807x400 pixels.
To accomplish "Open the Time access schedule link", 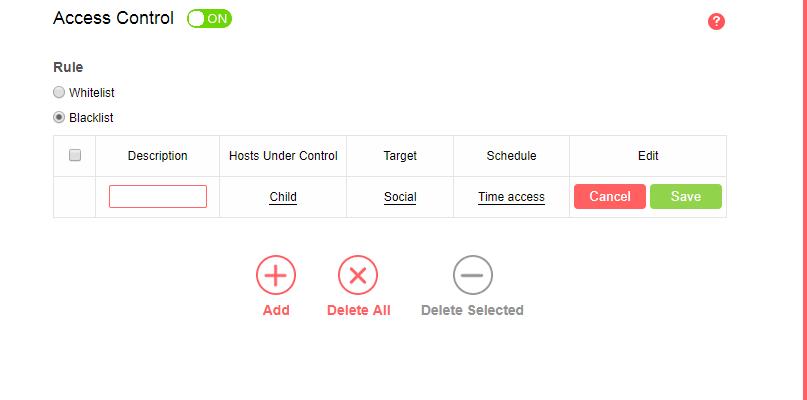I will tap(511, 197).
